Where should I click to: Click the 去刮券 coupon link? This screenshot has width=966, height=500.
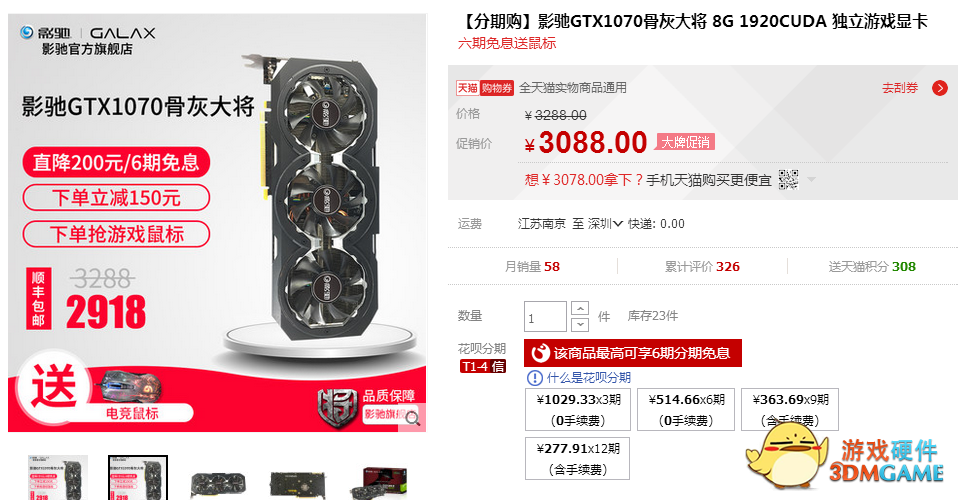point(899,88)
